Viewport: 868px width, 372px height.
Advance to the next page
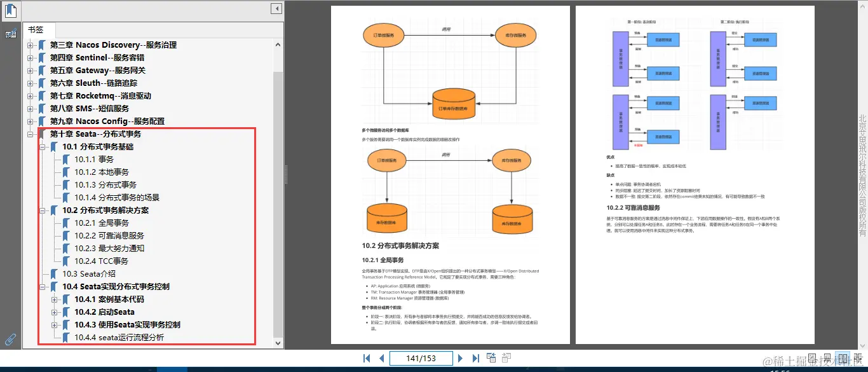tap(461, 358)
